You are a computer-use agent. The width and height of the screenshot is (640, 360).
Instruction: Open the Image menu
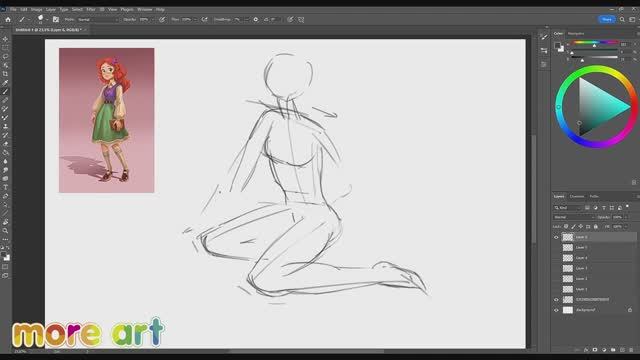click(x=37, y=9)
